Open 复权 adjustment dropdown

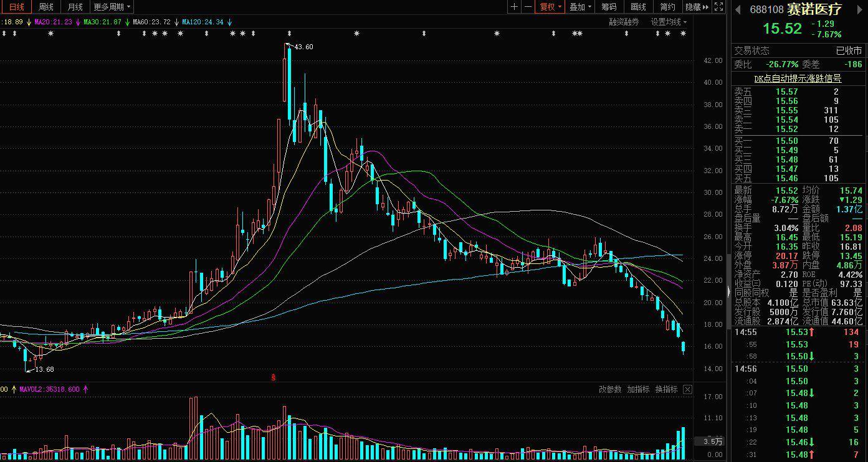click(x=550, y=7)
